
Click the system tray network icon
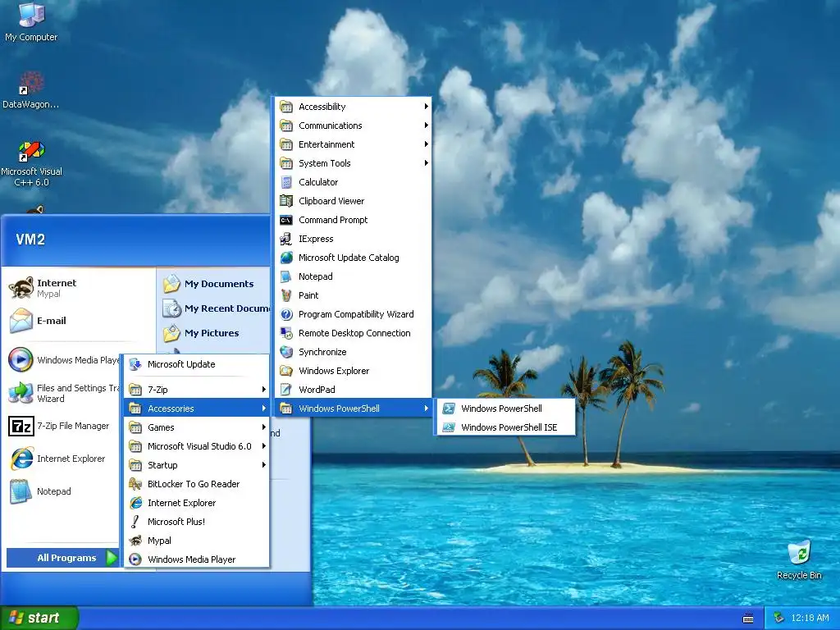[x=779, y=618]
